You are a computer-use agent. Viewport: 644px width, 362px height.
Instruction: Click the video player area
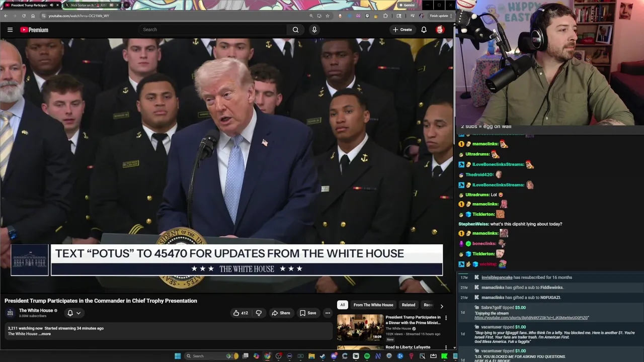pyautogui.click(x=227, y=165)
